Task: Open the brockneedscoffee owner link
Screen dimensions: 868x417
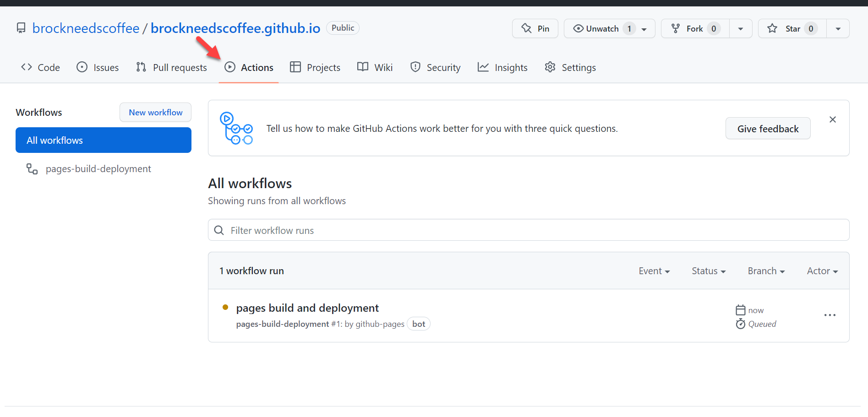Action: pos(86,28)
